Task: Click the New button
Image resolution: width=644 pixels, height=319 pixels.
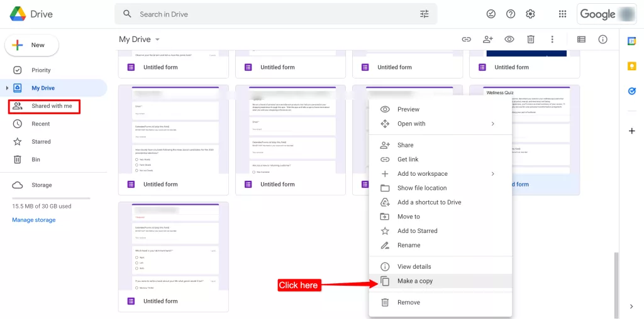Action: click(x=31, y=45)
